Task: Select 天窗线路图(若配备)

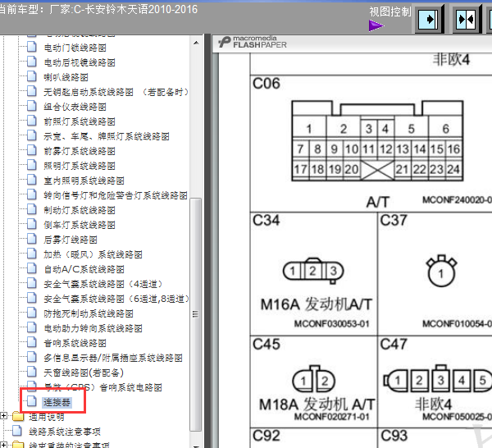Action: [84, 373]
